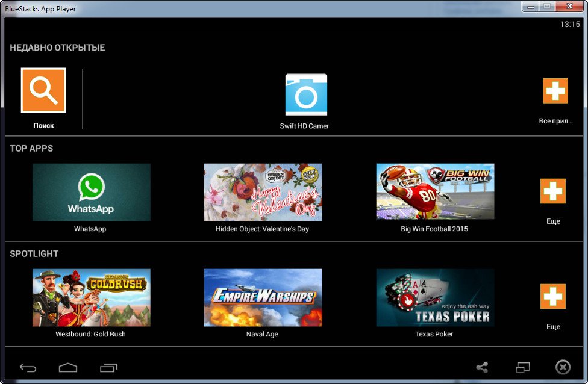The image size is (588, 384).
Task: Launch Swift HD Camera app icon
Action: 306,94
